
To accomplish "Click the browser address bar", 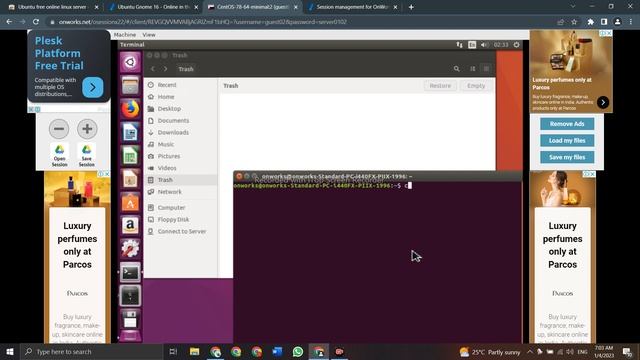I will 302,22.
